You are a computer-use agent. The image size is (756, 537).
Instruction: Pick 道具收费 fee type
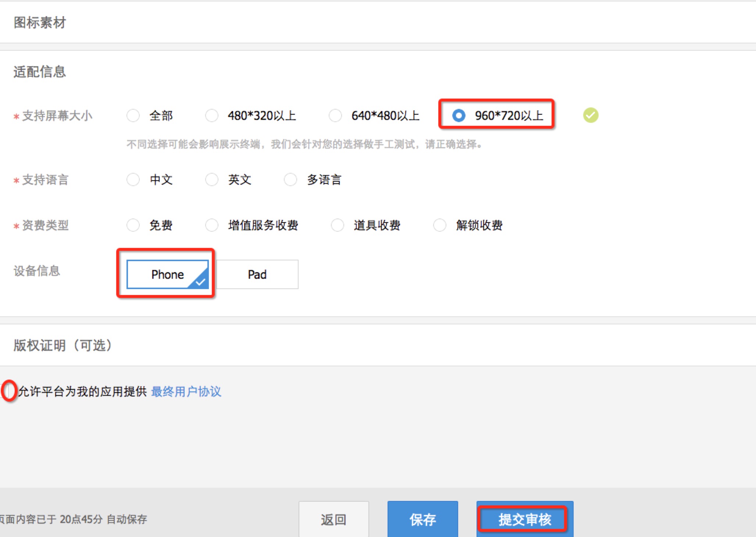pos(337,225)
